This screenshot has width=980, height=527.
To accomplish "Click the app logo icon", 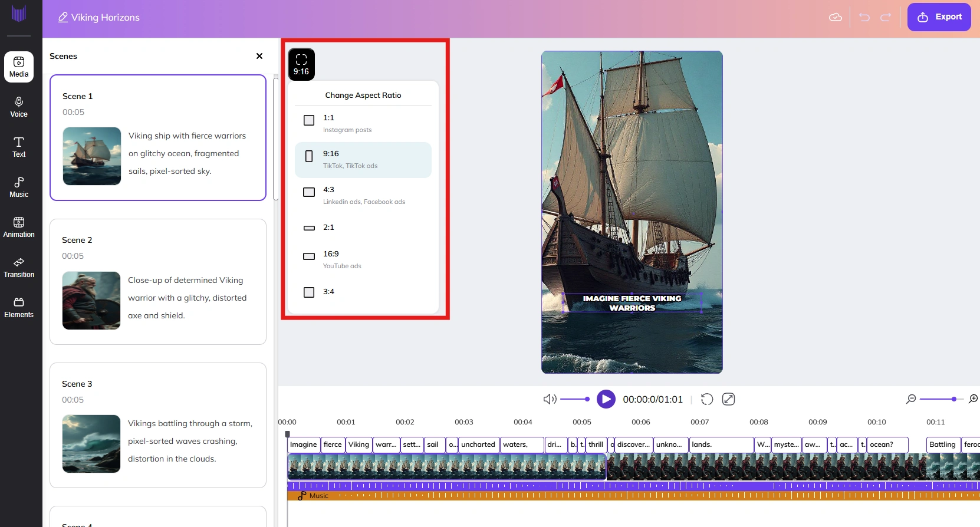I will [19, 14].
